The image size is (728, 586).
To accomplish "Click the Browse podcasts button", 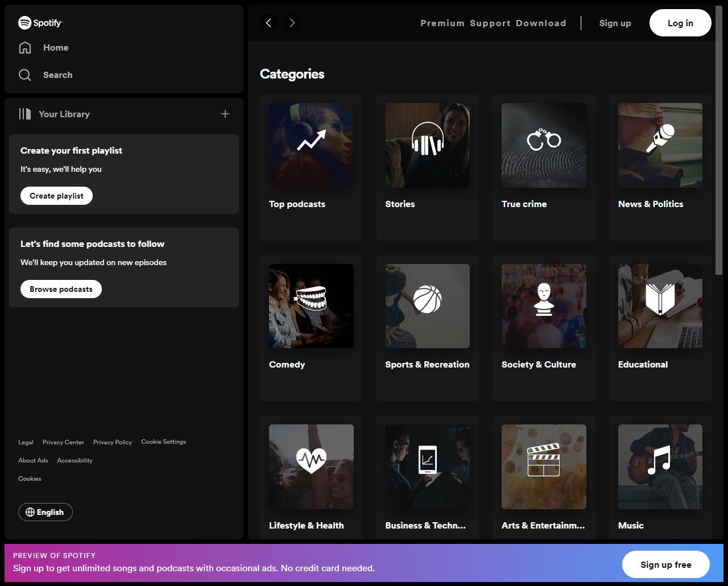I will pyautogui.click(x=61, y=289).
